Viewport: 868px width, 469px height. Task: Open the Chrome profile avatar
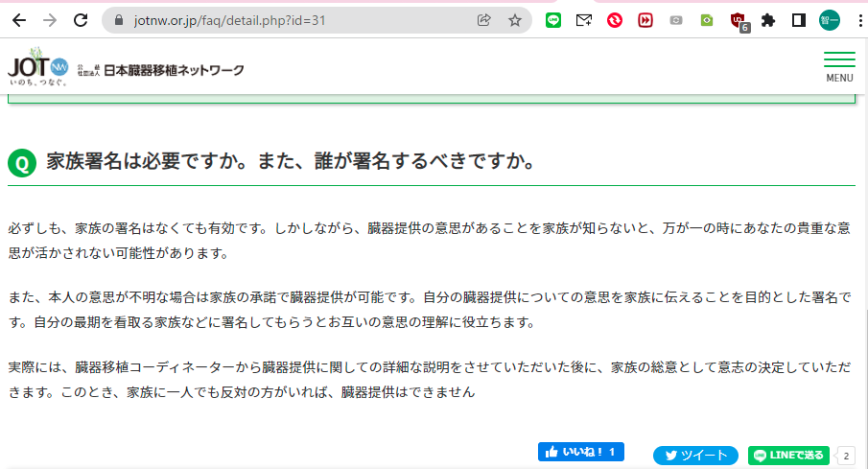[829, 20]
